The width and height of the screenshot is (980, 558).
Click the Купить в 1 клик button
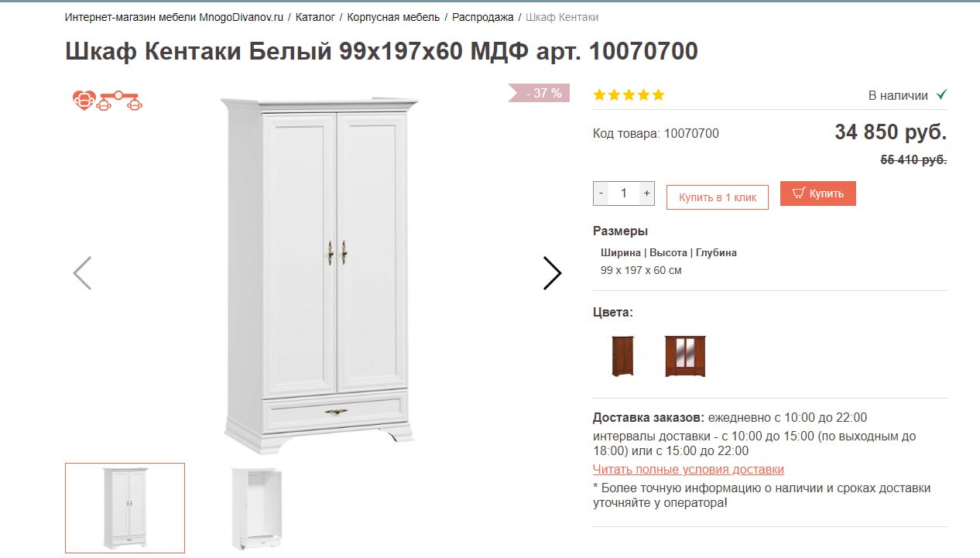point(718,197)
